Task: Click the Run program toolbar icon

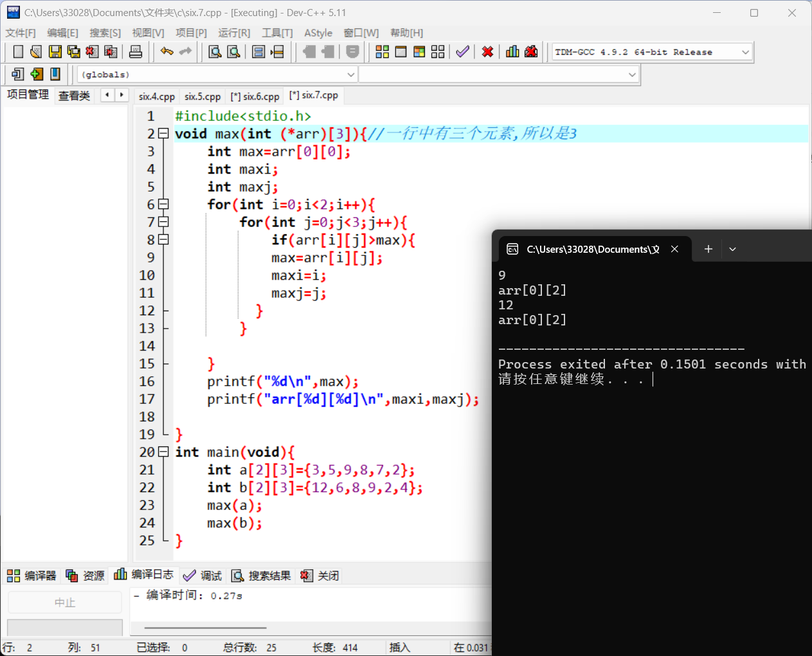Action: pyautogui.click(x=401, y=52)
